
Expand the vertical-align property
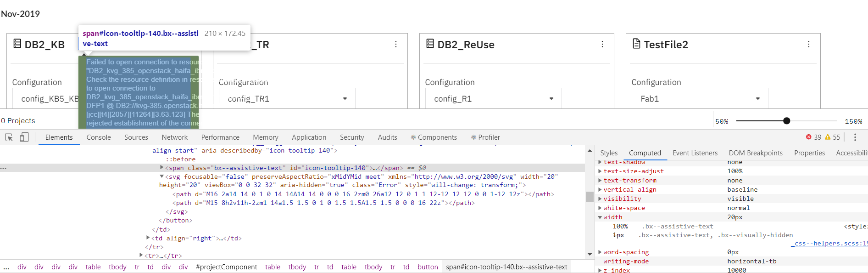[x=600, y=189]
